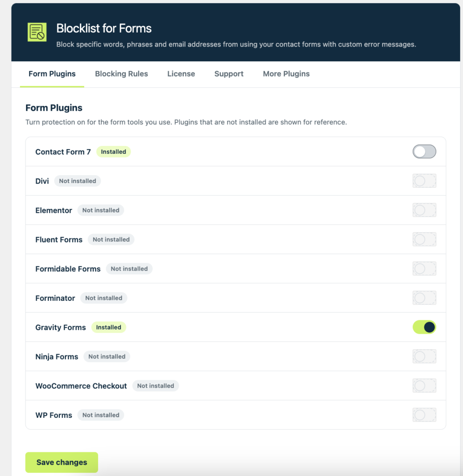Toggle the Divi protection switch
Viewport: 463px width, 476px height.
tap(424, 181)
